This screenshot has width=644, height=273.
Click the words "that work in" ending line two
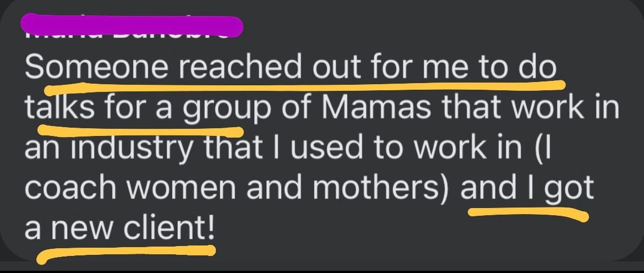coord(529,107)
